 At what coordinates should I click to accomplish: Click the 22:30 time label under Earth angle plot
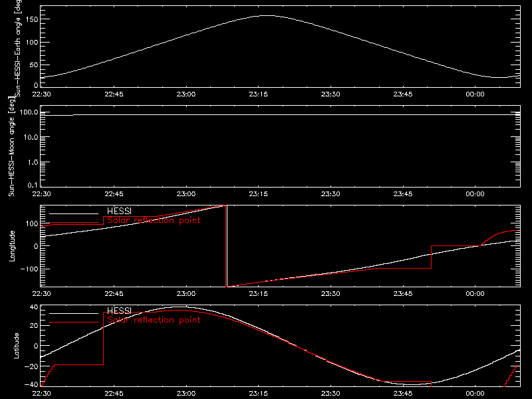click(x=41, y=94)
